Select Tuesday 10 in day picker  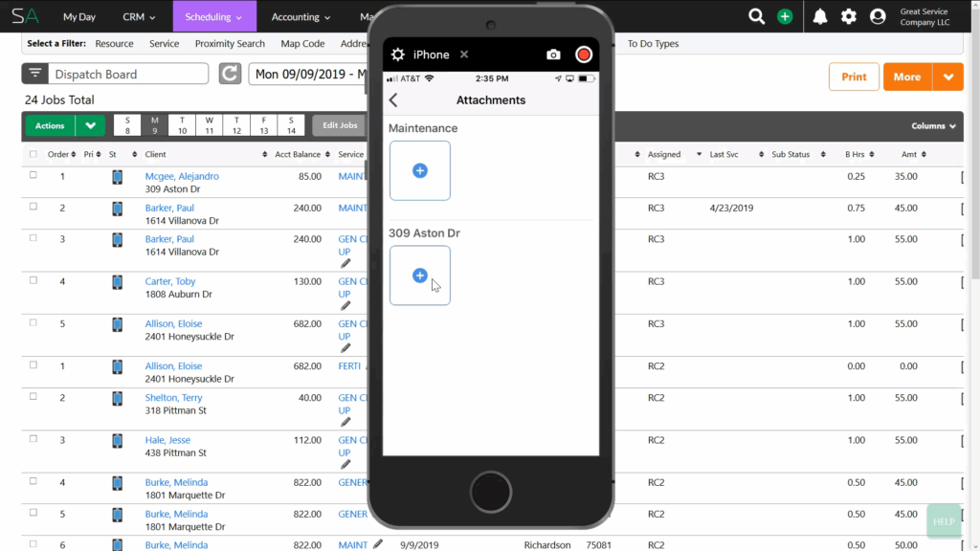click(x=182, y=125)
